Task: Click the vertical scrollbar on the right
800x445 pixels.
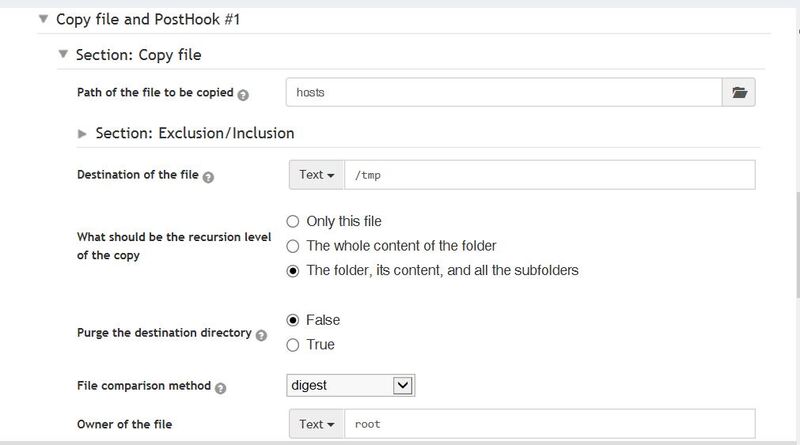Action: tap(797, 245)
